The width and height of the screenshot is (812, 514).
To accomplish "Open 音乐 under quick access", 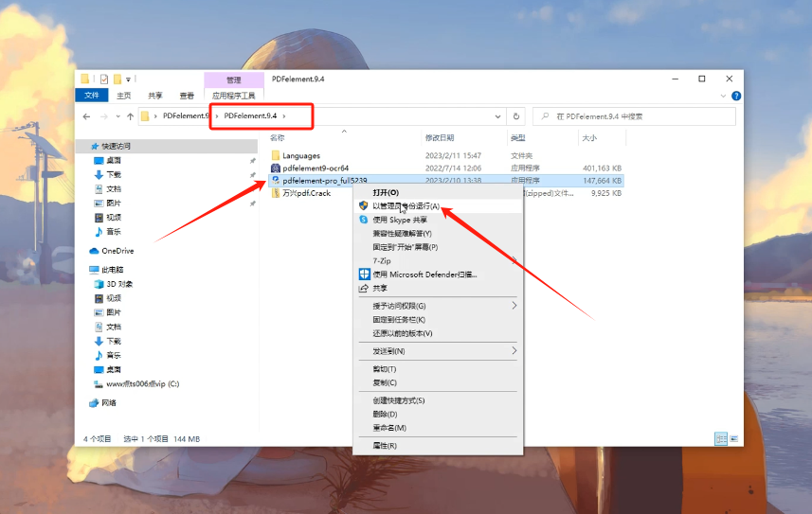I will [x=114, y=231].
